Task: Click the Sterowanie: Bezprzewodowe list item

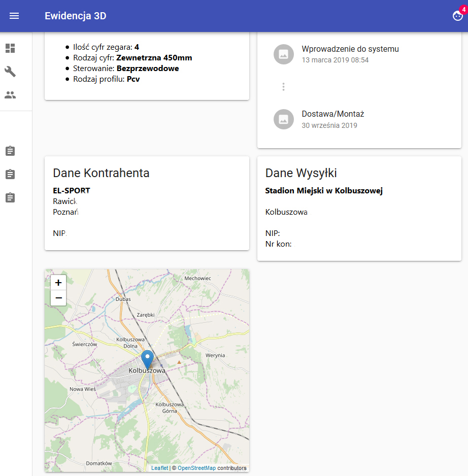Action: point(126,69)
